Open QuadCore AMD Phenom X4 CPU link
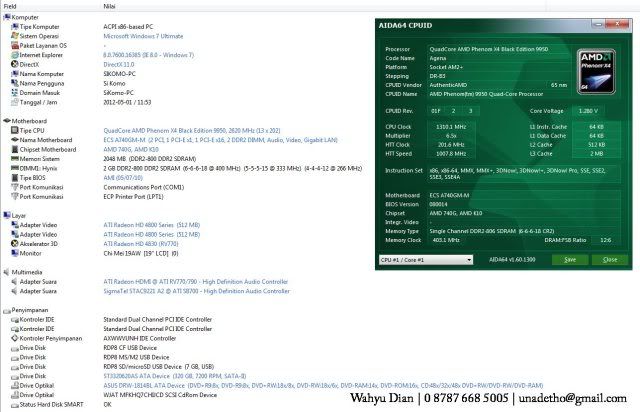The height and width of the screenshot is (412, 640). point(192,130)
